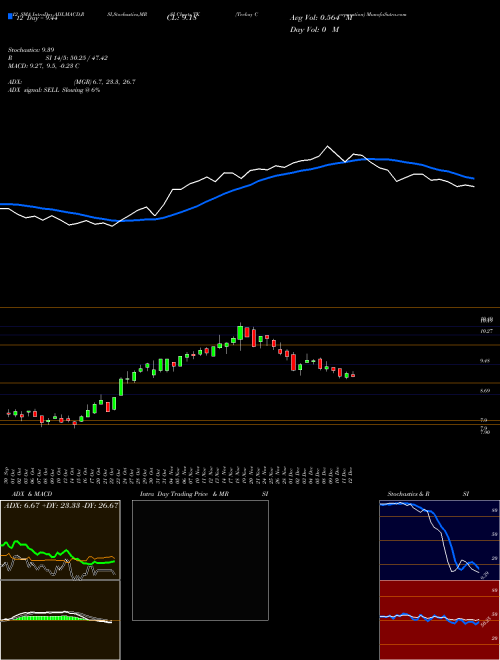Click the empty intraday trading price chart box
This screenshot has height=660, width=500.
[200, 560]
